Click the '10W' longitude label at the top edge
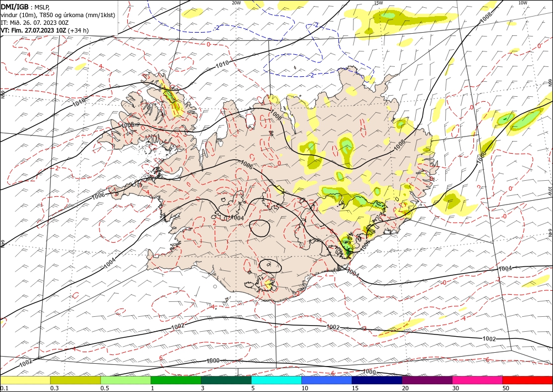Image resolution: width=553 pixels, height=392 pixels. point(523,2)
